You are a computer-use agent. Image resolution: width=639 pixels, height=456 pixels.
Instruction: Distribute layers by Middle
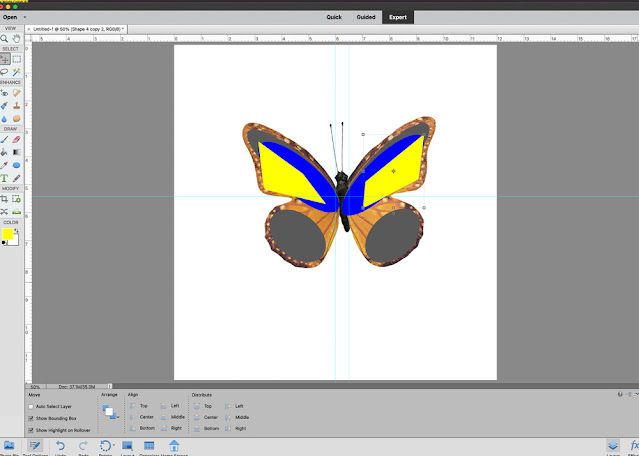[237, 417]
